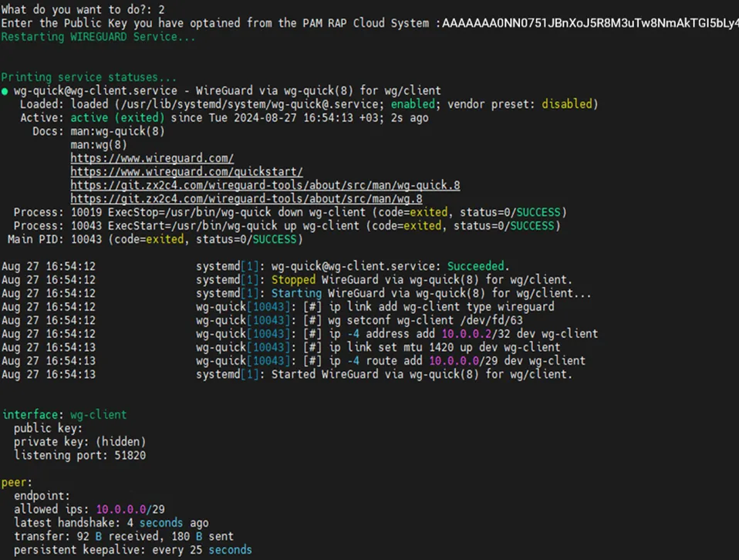Open the wireguard.com/quickstart/ link
The height and width of the screenshot is (560, 739).
click(187, 172)
